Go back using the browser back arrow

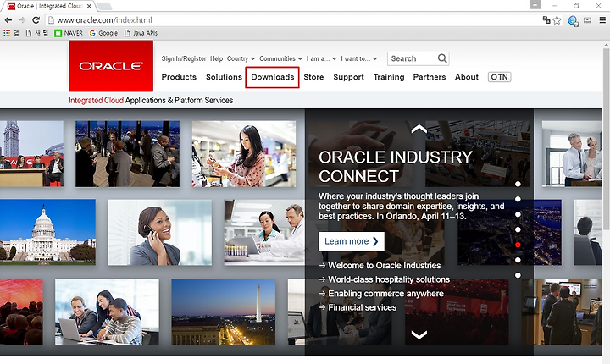click(x=8, y=20)
